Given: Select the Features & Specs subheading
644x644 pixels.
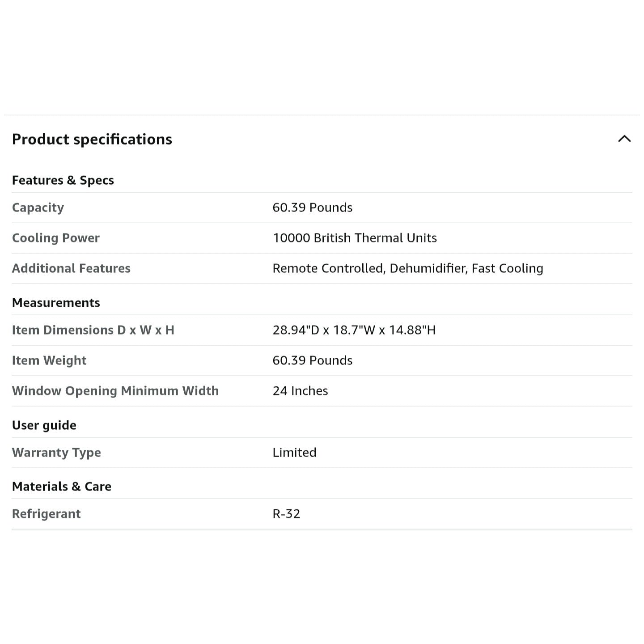Looking at the screenshot, I should point(63,180).
